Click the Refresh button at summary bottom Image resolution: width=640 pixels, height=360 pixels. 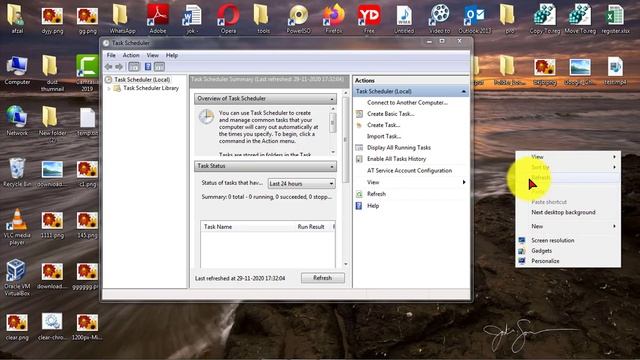pyautogui.click(x=322, y=278)
